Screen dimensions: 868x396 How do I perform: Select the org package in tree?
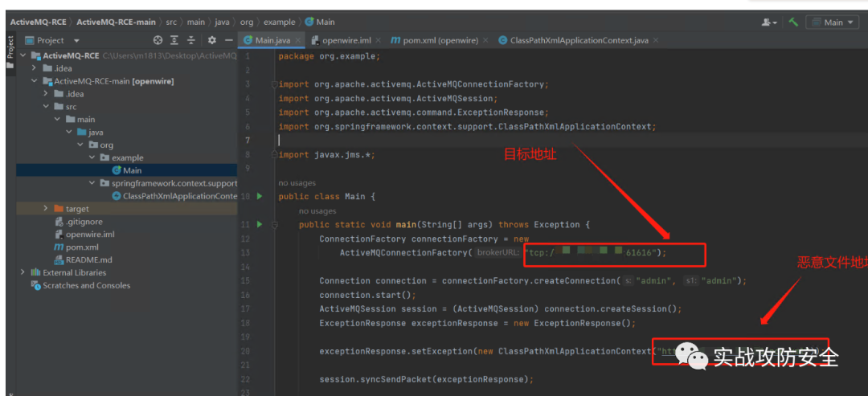[100, 145]
